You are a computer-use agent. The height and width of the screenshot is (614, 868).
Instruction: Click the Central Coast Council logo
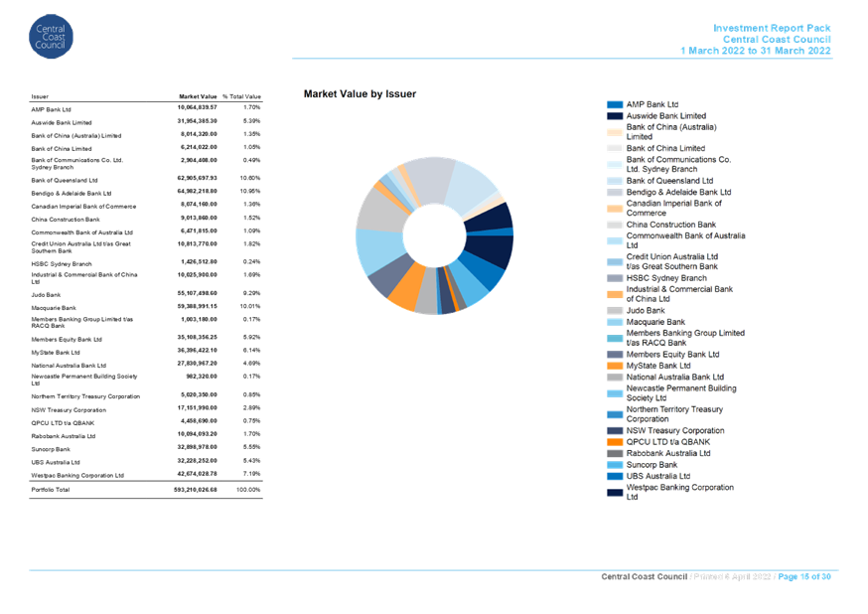pos(51,37)
